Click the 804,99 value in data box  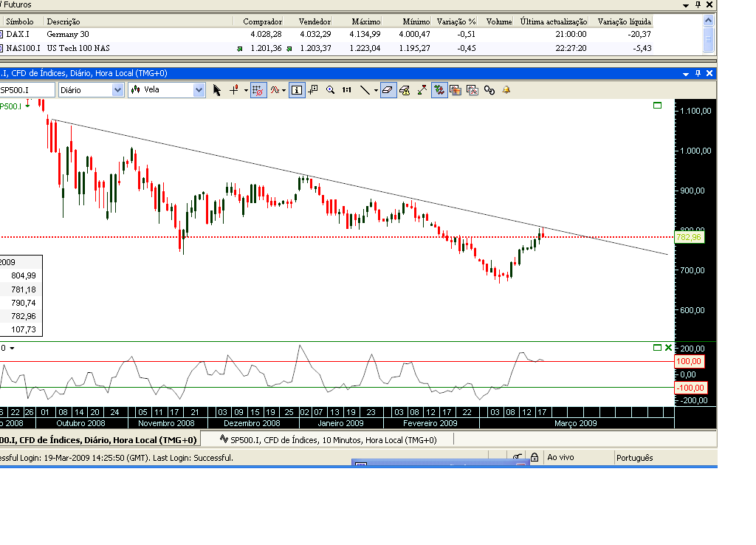(24, 275)
